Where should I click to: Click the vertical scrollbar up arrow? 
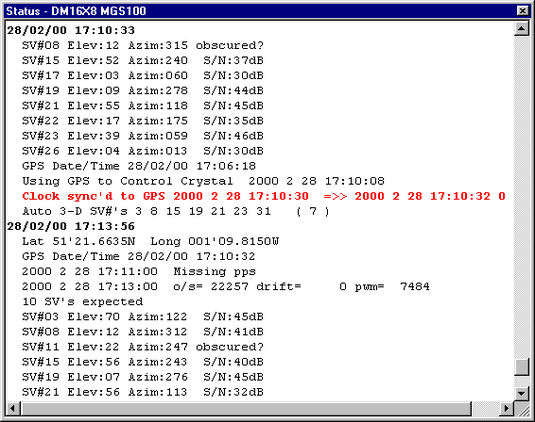[521, 28]
